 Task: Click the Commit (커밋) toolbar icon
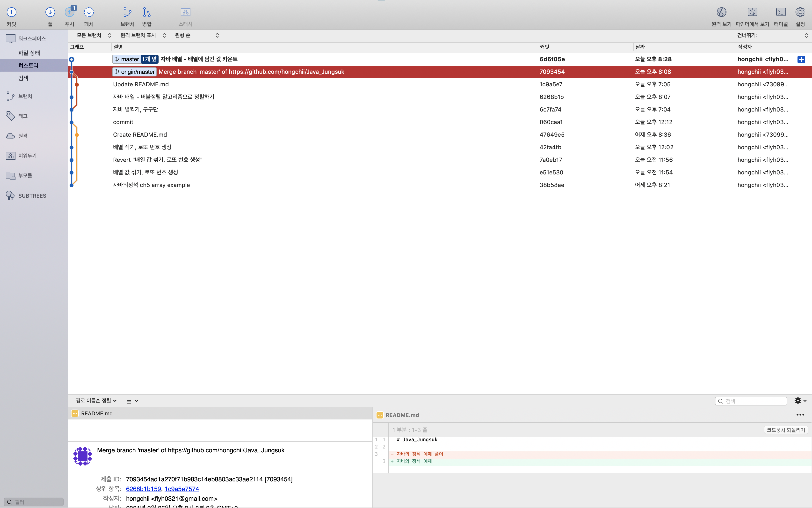[11, 12]
